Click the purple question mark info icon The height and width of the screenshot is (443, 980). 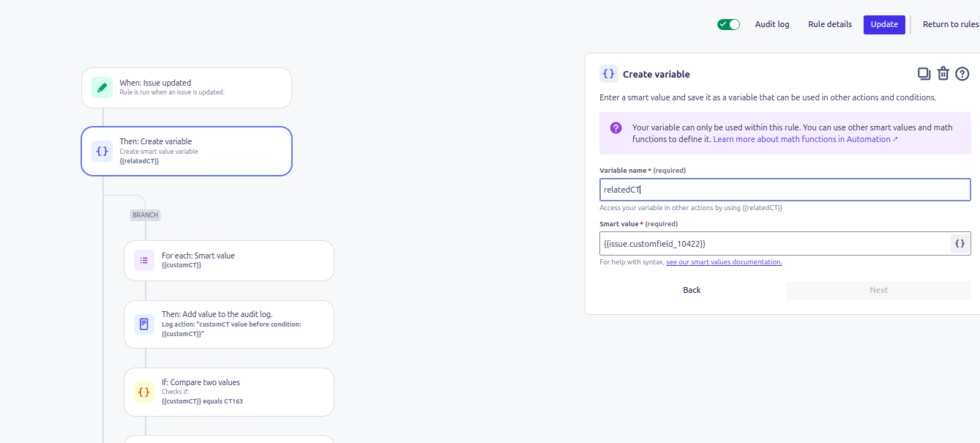pos(616,127)
